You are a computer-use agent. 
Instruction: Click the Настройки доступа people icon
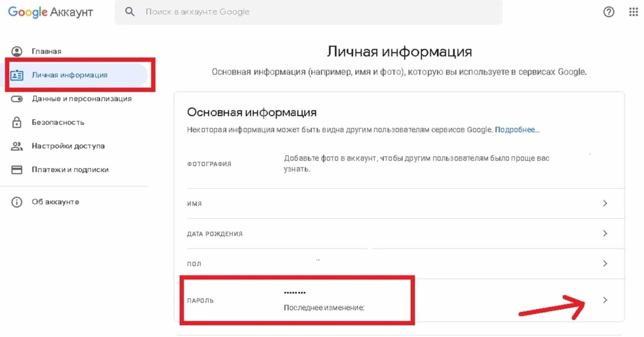click(x=17, y=146)
